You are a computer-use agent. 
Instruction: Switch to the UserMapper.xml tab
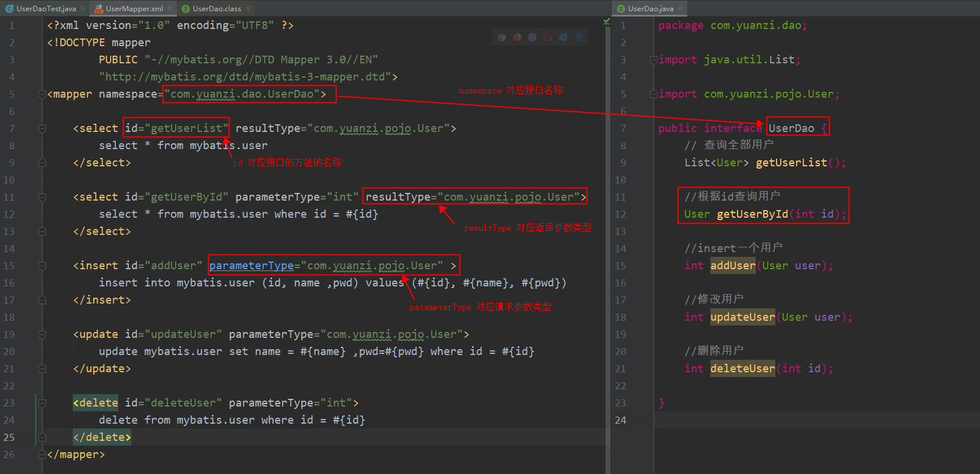pos(134,8)
